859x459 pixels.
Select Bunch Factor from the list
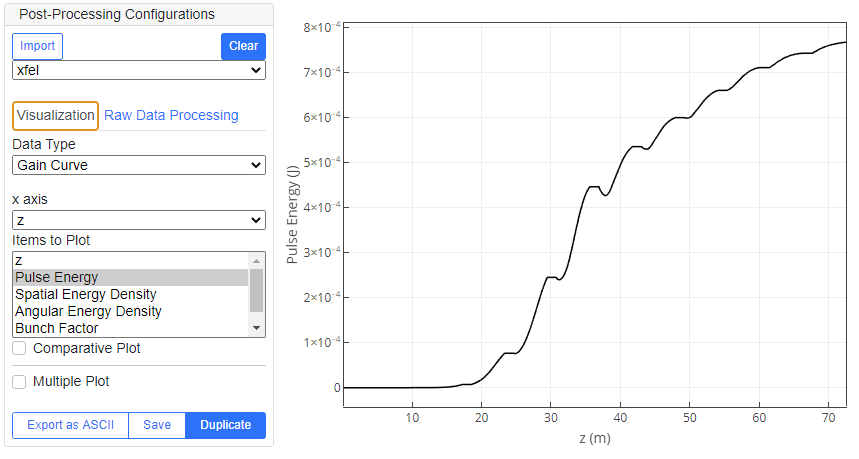pyautogui.click(x=130, y=328)
